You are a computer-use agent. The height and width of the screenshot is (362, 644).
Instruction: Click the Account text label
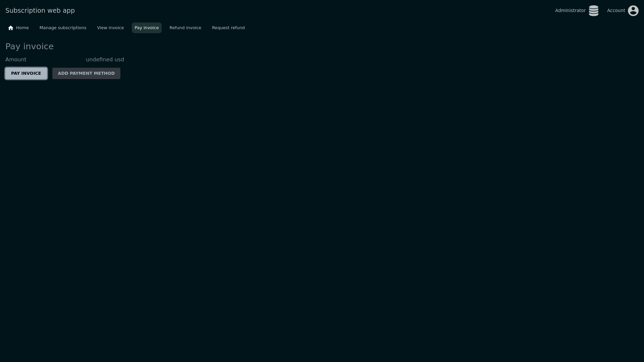pos(616,11)
